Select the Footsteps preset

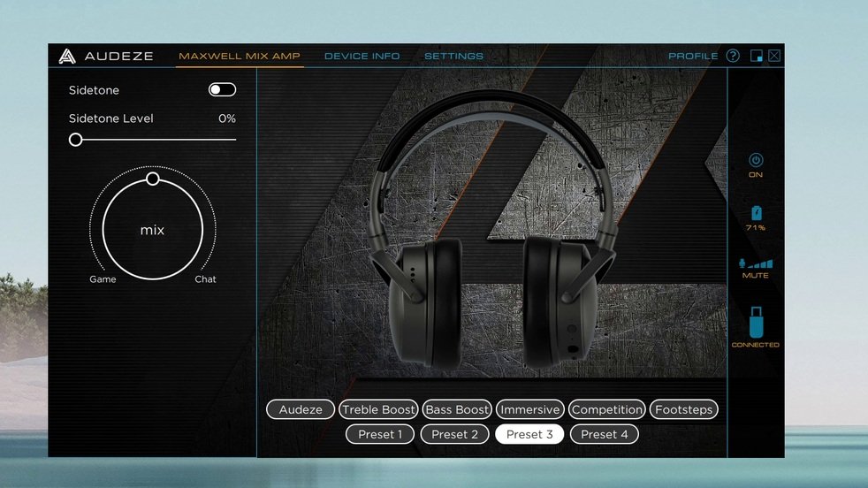[684, 409]
